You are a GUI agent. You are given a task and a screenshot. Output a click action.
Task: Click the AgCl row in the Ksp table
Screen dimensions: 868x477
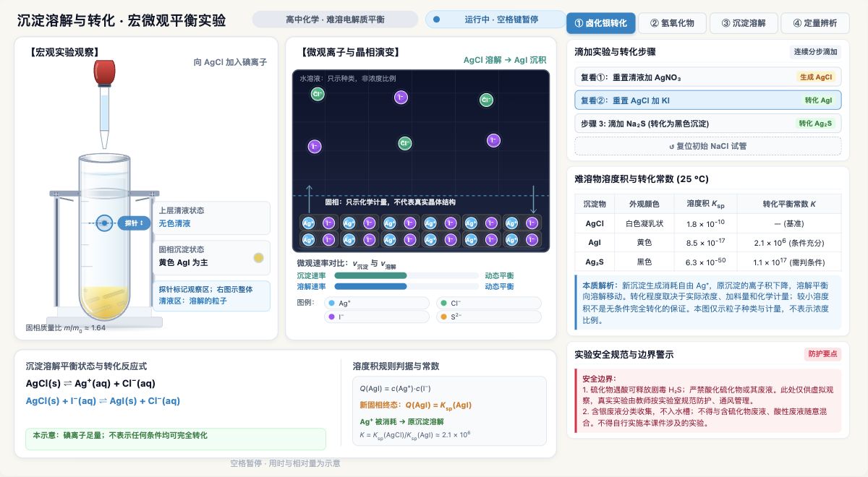707,223
